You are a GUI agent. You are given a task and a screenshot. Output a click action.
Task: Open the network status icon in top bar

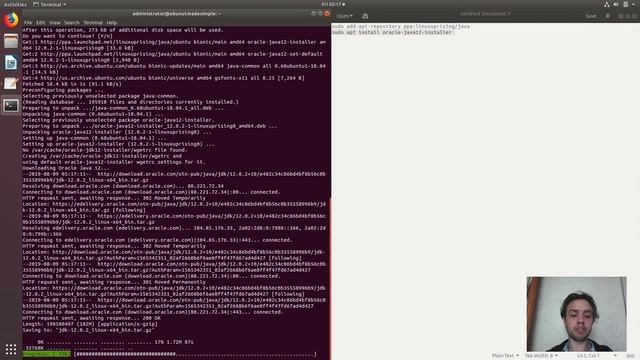[607, 4]
